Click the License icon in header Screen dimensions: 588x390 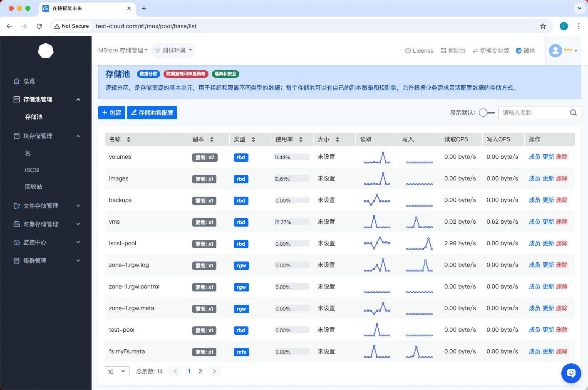408,51
